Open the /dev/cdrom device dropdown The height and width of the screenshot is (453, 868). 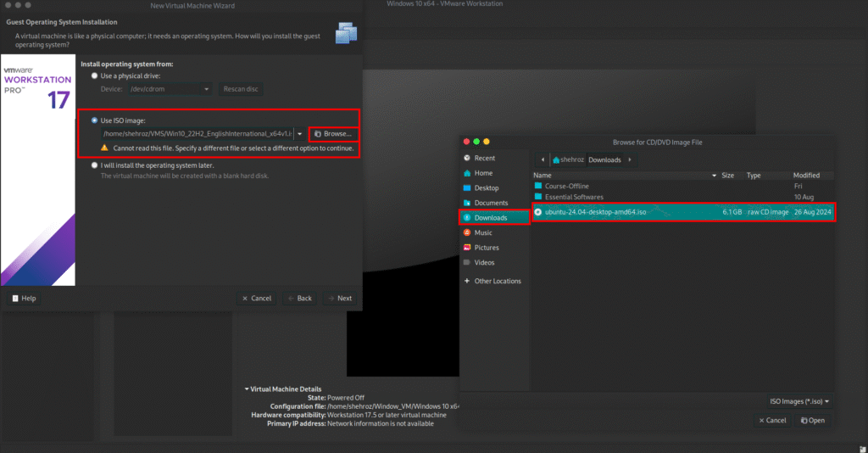pos(170,88)
